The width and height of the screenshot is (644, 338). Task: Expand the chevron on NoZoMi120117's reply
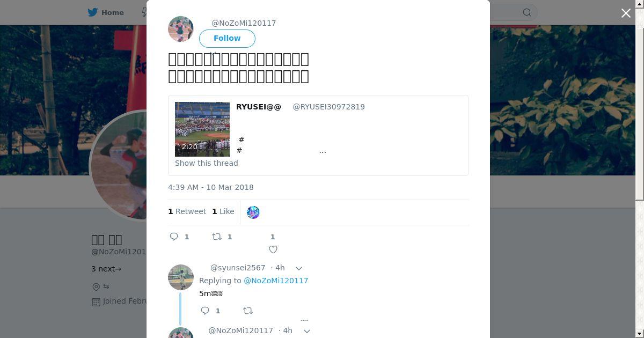[x=307, y=331]
